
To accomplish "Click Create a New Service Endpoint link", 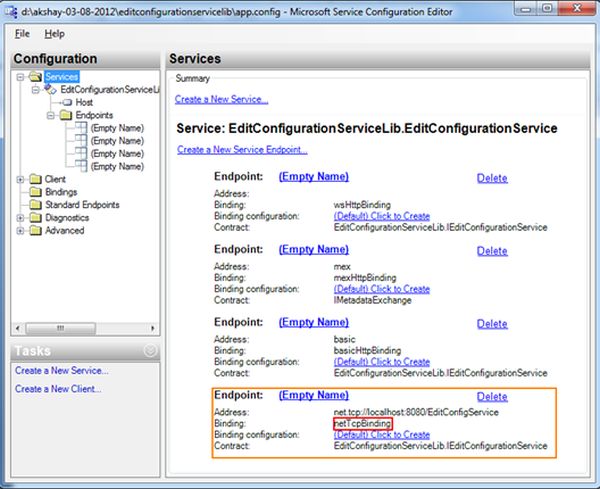I will point(242,150).
